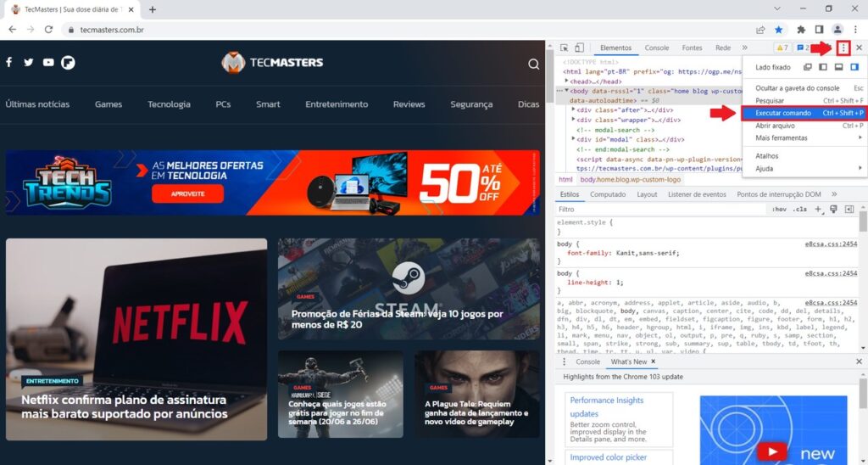Toggle the device toolbar icon
Screen dimensions: 868x465
click(x=579, y=48)
